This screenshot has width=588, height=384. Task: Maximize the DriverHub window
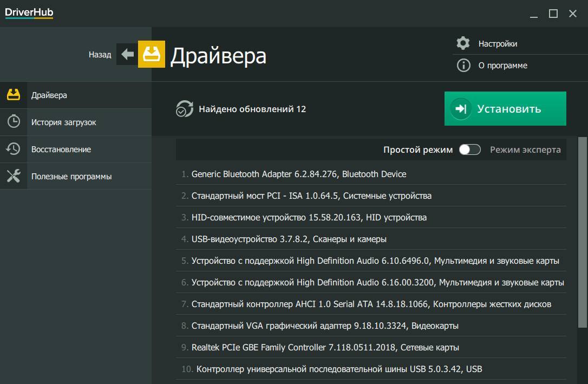point(553,14)
